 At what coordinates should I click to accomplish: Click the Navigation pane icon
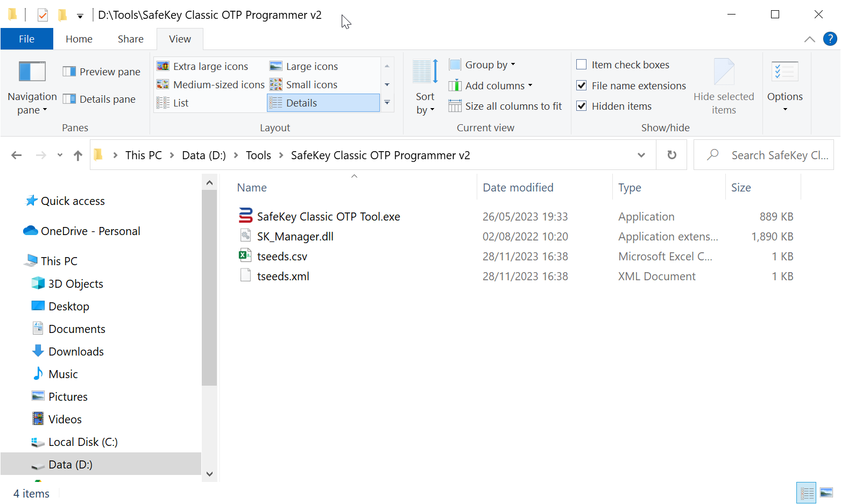coord(32,72)
